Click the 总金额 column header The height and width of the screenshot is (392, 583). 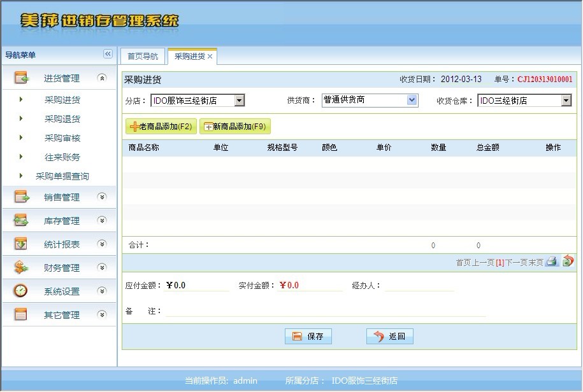coord(488,148)
